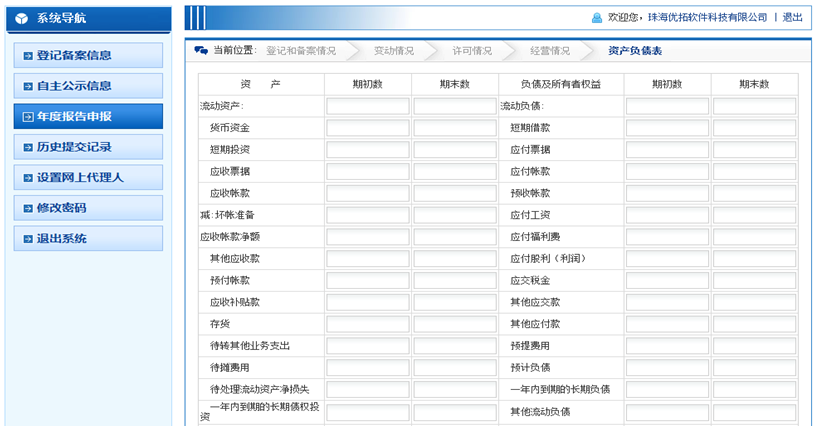Click the user avatar icon near welcome text
Image resolution: width=818 pixels, height=429 pixels.
597,18
